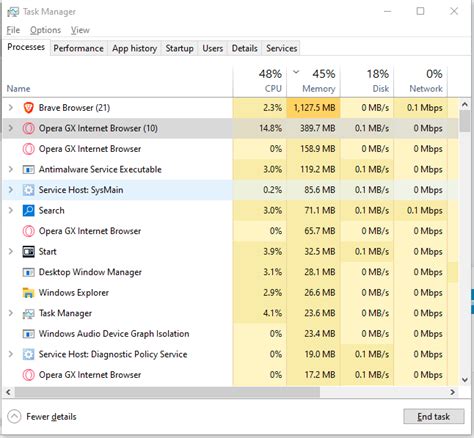Viewport: 474px width, 438px height.
Task: Expand the Start process
Action: tap(11, 252)
